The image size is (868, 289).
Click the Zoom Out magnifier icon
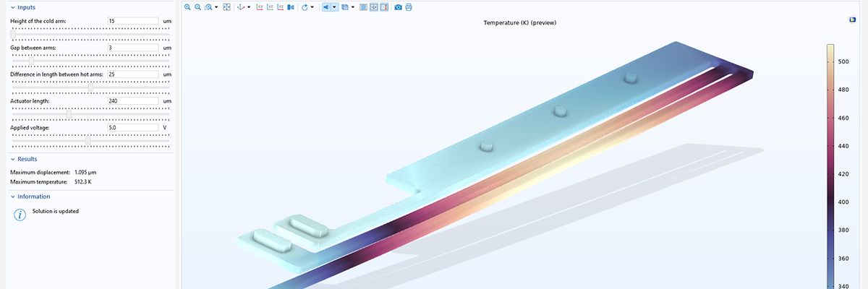pos(198,7)
